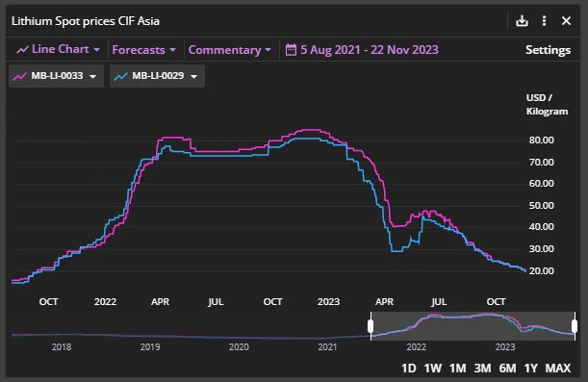The width and height of the screenshot is (588, 382).
Task: Click the calendar icon beside the date range
Action: coord(291,49)
